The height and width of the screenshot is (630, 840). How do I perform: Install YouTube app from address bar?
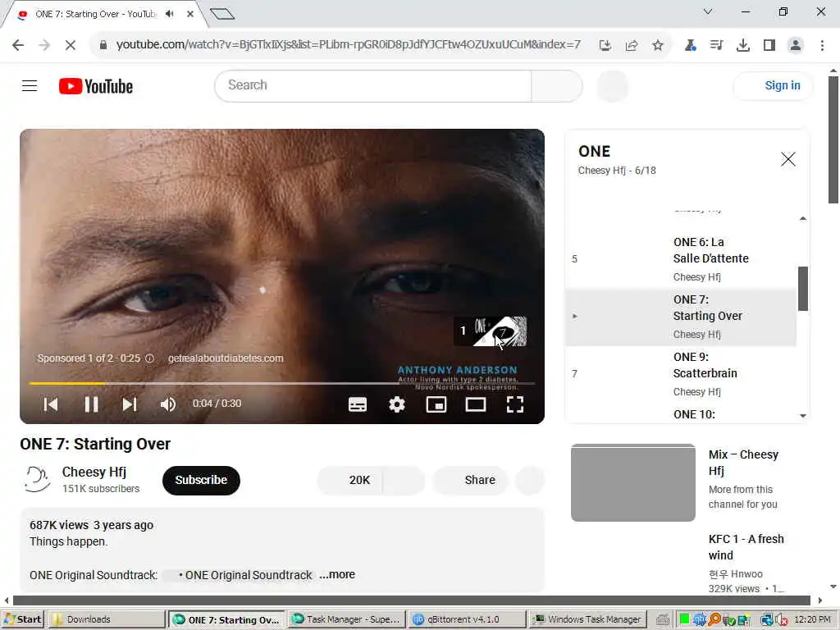(x=605, y=45)
